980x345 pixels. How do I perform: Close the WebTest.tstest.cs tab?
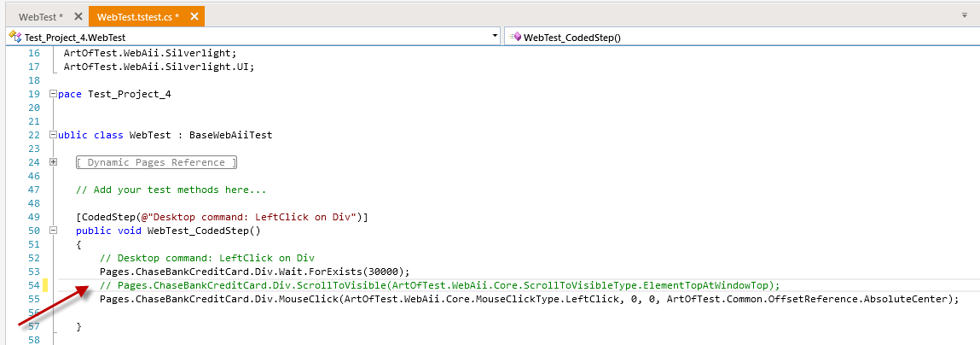(x=194, y=16)
